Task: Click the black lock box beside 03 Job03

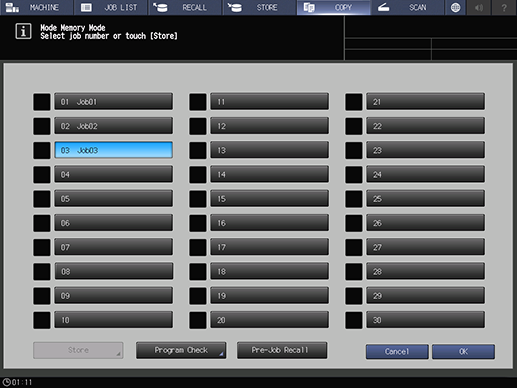Action: (42, 150)
